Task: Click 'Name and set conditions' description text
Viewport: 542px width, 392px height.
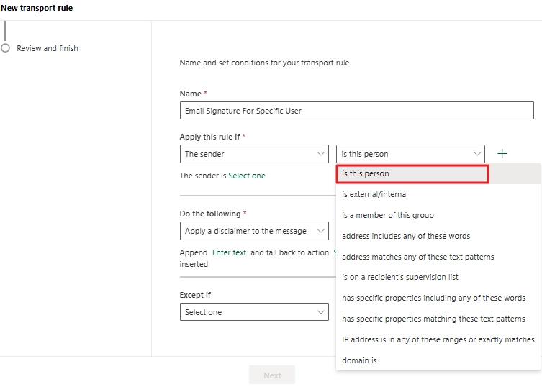Action: point(264,63)
